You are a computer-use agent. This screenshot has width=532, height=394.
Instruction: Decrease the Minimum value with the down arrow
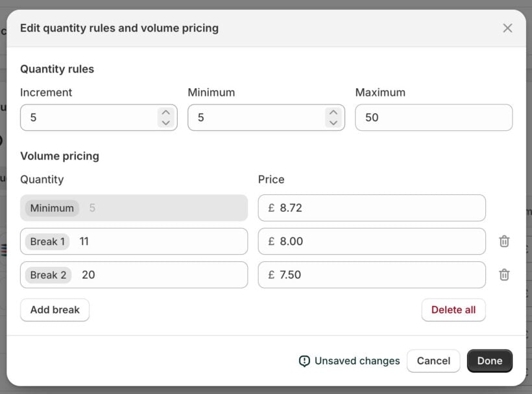click(x=333, y=122)
